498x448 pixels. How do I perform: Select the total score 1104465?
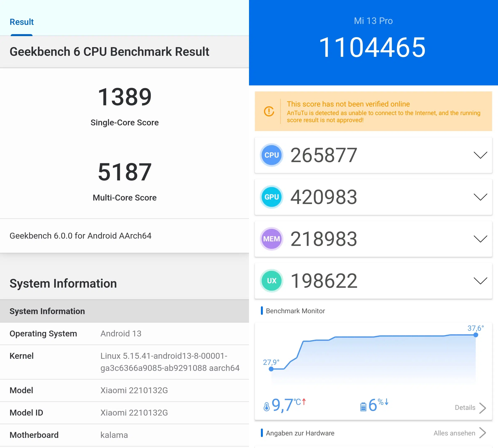(x=372, y=47)
